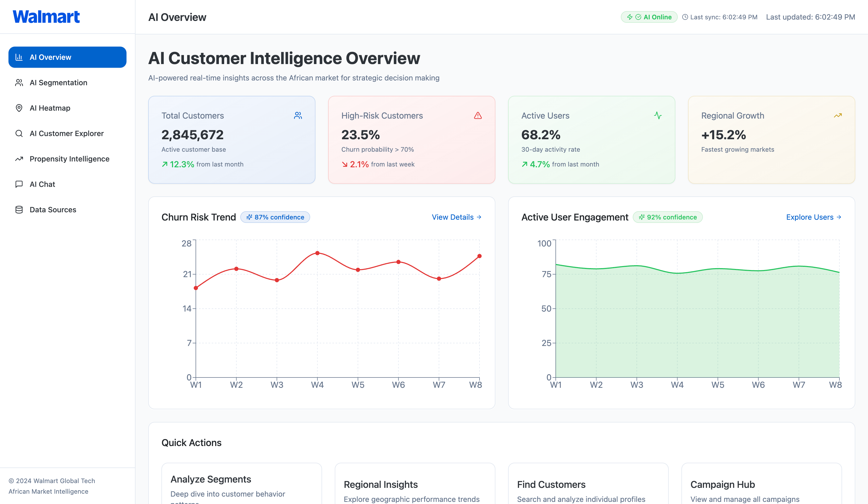Click the 2024 Walmart Global Tech footer text
The height and width of the screenshot is (504, 868).
tap(52, 481)
